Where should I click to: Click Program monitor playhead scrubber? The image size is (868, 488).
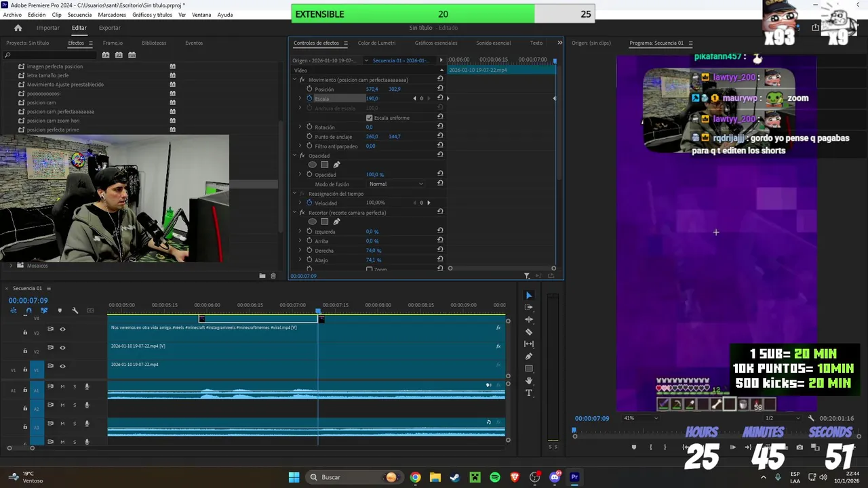(x=574, y=430)
